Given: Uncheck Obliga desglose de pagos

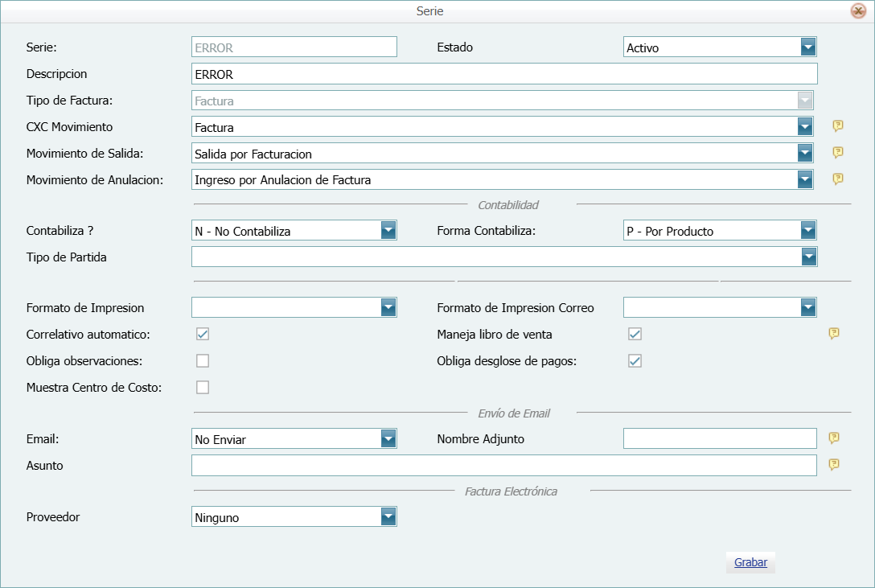Looking at the screenshot, I should (635, 360).
